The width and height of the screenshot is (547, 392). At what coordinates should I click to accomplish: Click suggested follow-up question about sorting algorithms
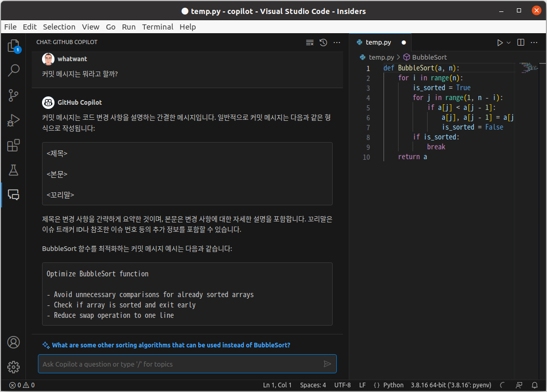coord(171,345)
